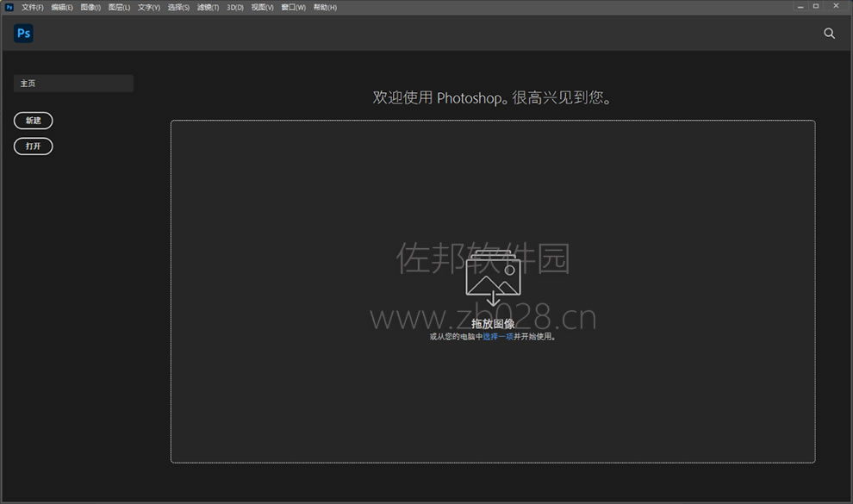The image size is (853, 504).
Task: Click the 新建 button
Action: click(x=34, y=120)
